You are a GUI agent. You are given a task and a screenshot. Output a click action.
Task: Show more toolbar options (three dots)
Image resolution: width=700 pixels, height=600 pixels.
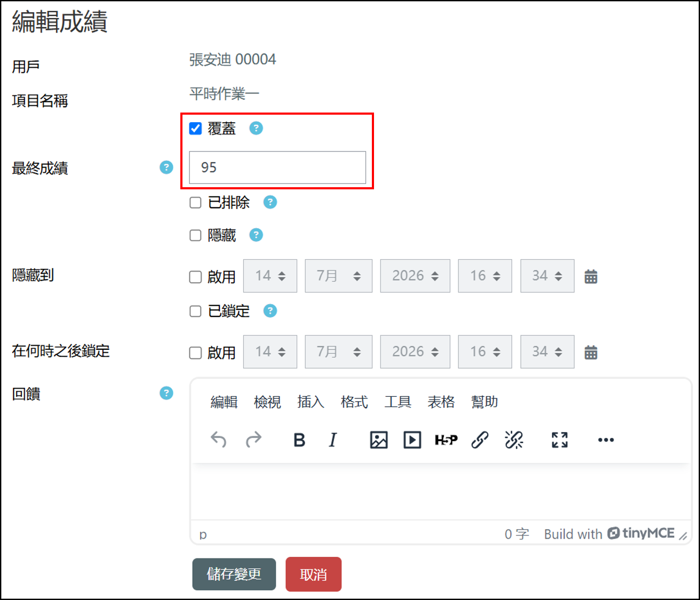pyautogui.click(x=606, y=440)
